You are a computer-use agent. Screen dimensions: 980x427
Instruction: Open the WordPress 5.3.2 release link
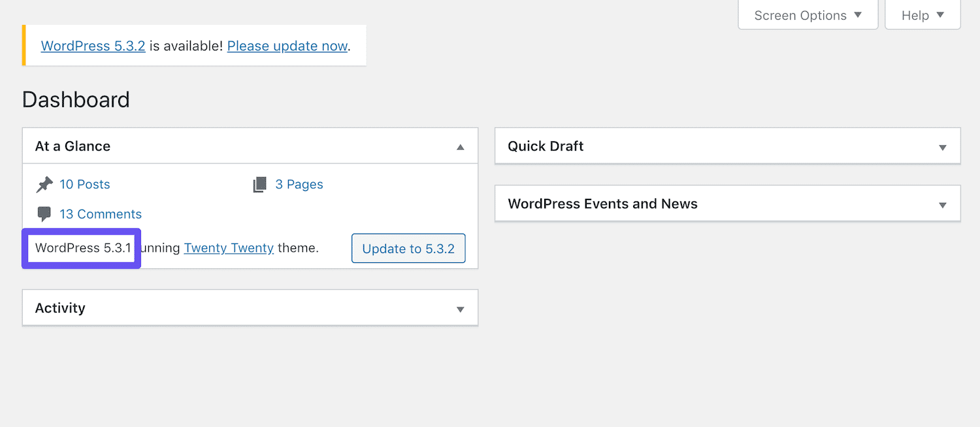pyautogui.click(x=93, y=46)
